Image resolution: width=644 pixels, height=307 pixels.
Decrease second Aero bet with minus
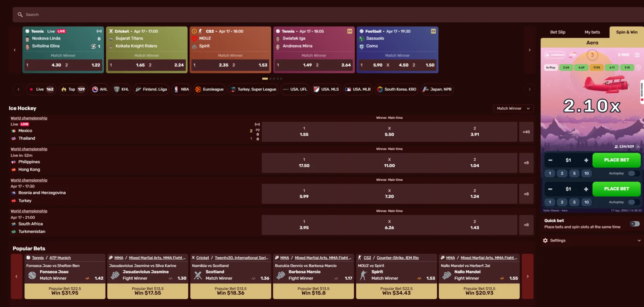pos(550,189)
